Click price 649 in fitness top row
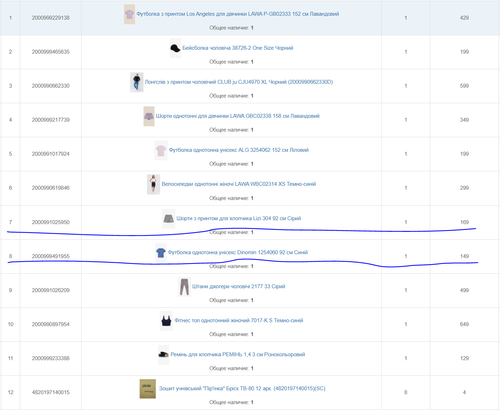 click(464, 324)
